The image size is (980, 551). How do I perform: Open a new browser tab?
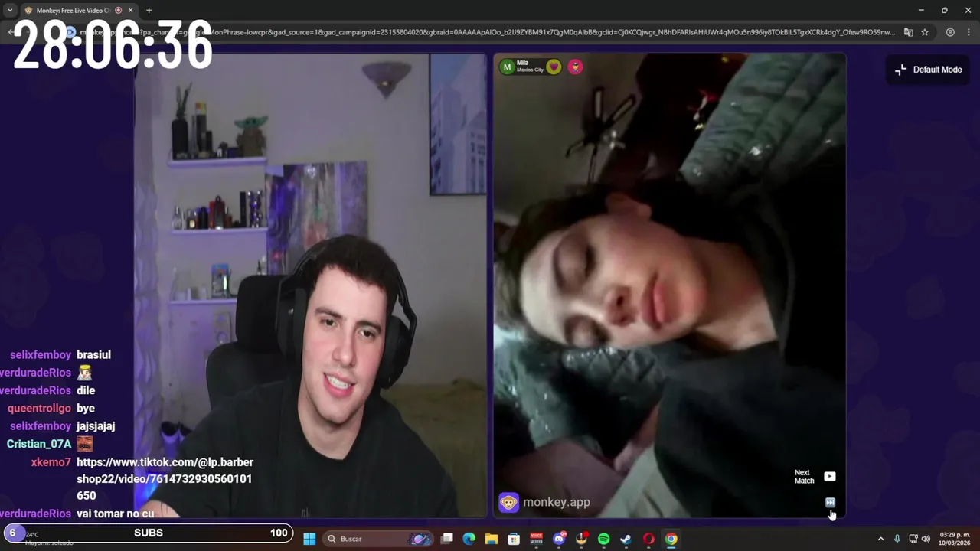tap(149, 11)
